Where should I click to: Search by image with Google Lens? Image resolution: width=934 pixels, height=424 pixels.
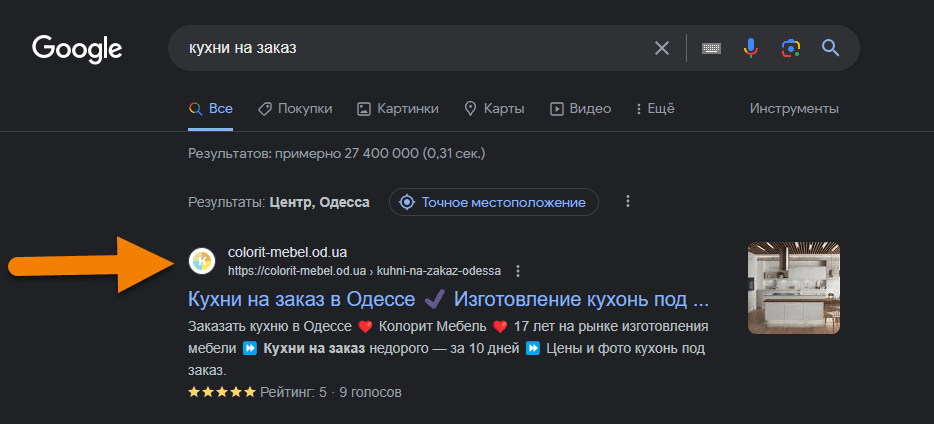point(790,48)
